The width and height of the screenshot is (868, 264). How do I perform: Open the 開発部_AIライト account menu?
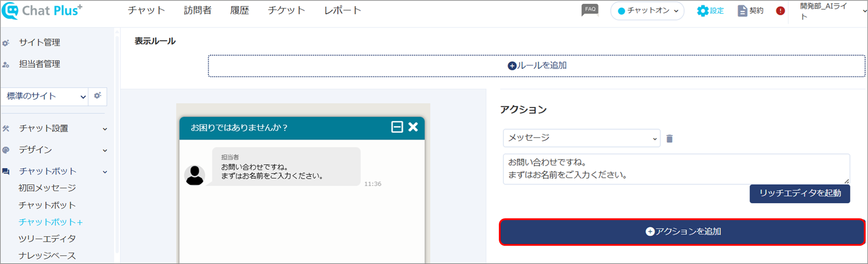(832, 11)
